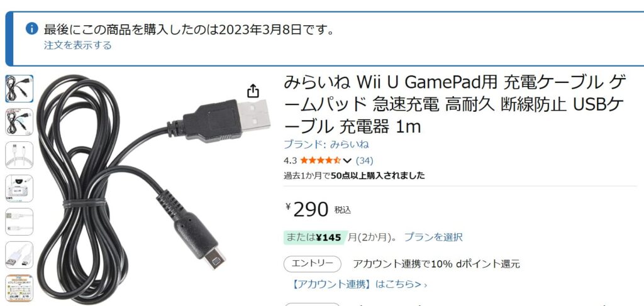Image resolution: width=644 pixels, height=306 pixels.
Task: Click プランを選択 plan link
Action: [x=433, y=237]
